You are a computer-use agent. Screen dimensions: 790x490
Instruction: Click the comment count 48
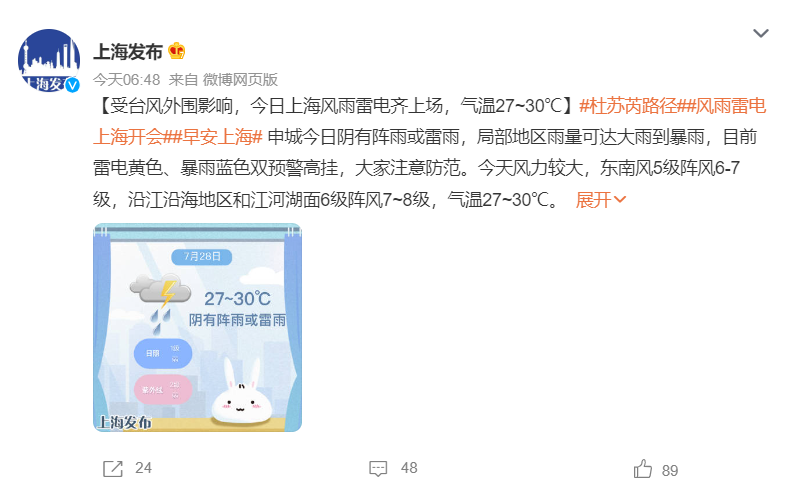pyautogui.click(x=409, y=468)
